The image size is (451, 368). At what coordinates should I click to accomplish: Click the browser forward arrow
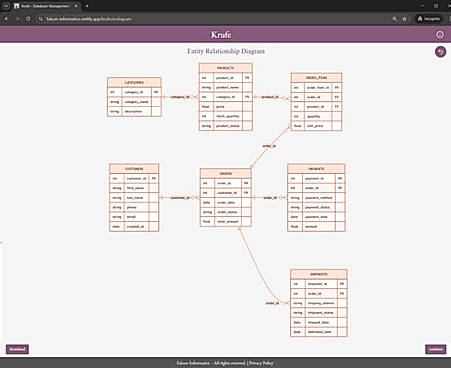click(17, 19)
